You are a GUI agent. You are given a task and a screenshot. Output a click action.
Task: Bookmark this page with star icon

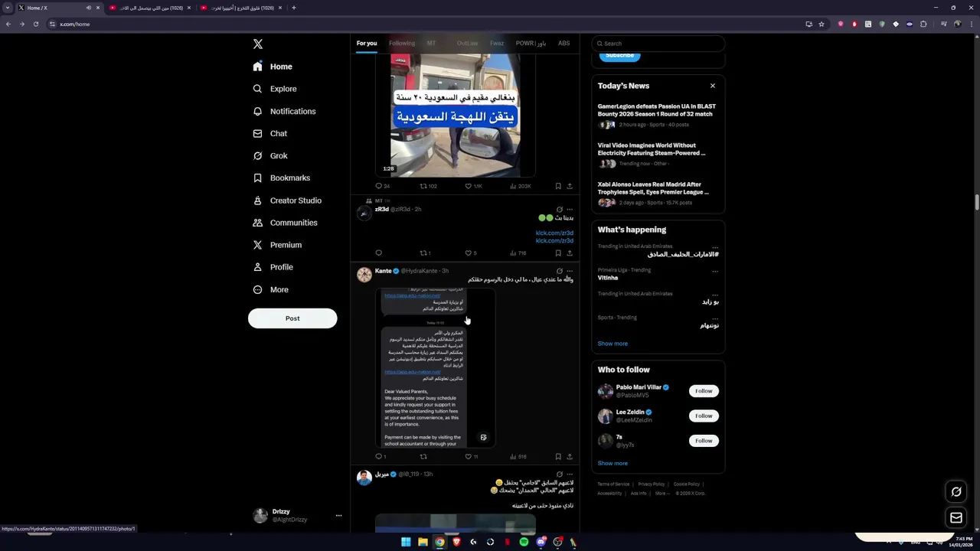click(x=822, y=24)
